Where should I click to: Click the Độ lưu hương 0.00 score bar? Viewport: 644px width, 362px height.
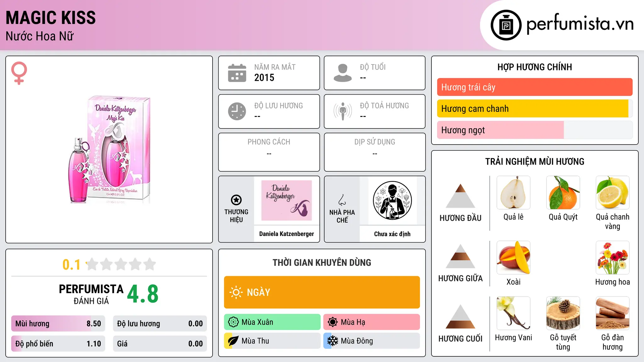click(160, 324)
